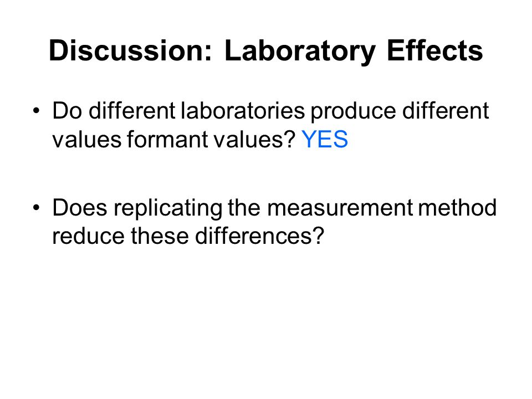Click the second bullet point marker

click(x=37, y=207)
